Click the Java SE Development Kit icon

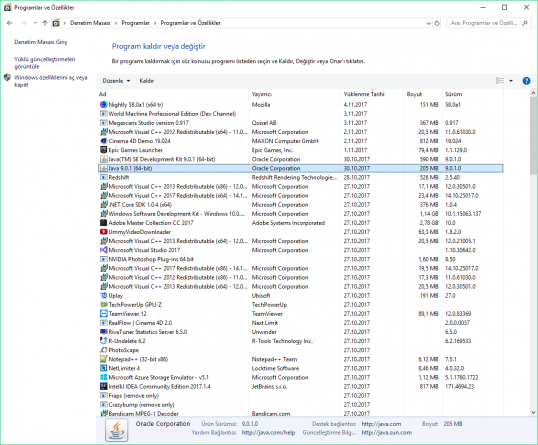[103, 159]
